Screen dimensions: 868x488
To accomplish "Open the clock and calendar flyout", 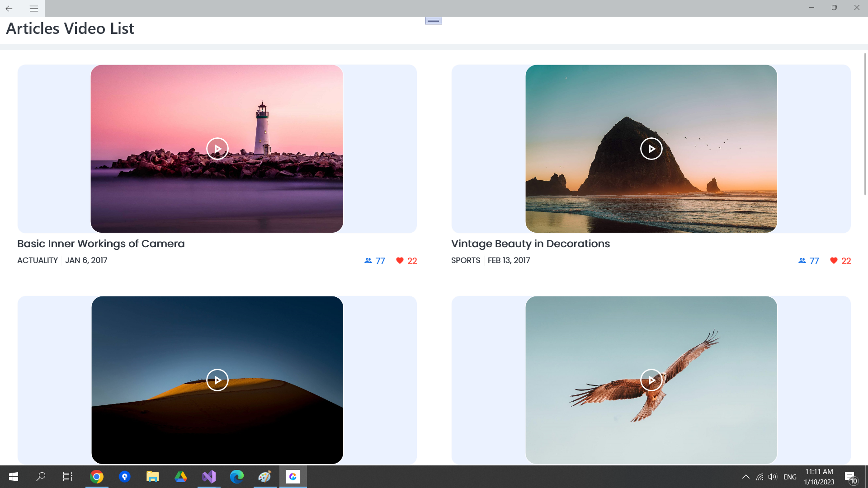I will pyautogui.click(x=819, y=477).
